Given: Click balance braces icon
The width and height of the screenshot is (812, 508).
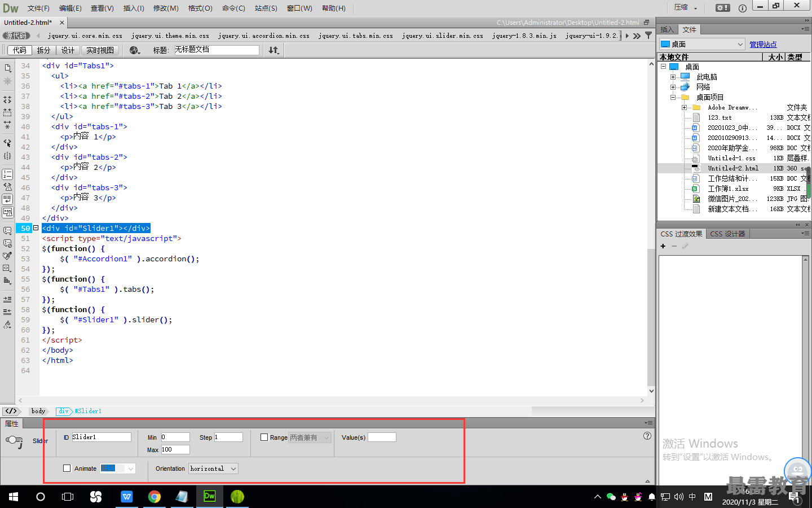Looking at the screenshot, I should 7,156.
